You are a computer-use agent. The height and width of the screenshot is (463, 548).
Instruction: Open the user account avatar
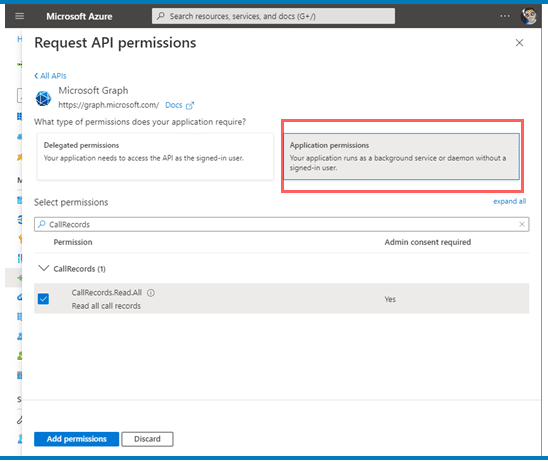528,16
